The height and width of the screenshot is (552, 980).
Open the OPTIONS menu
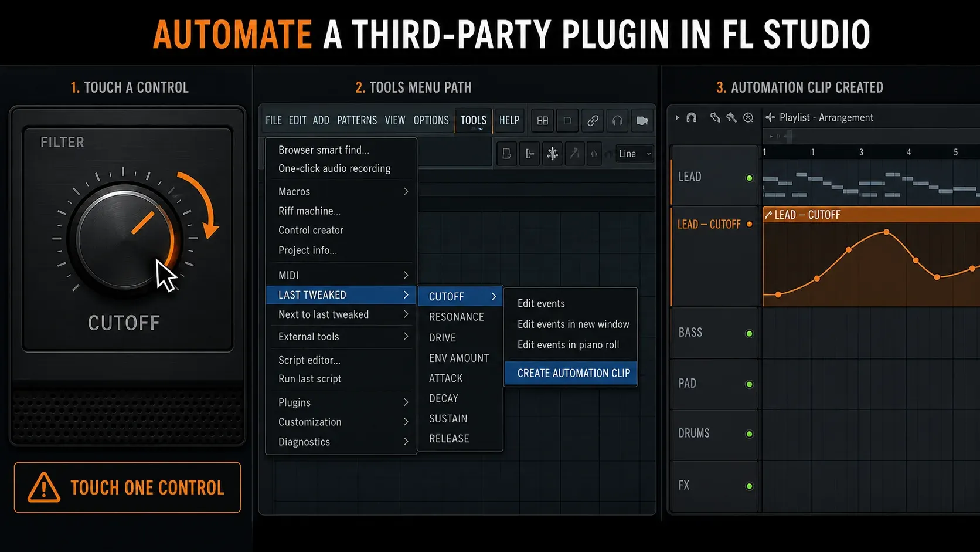click(x=431, y=120)
